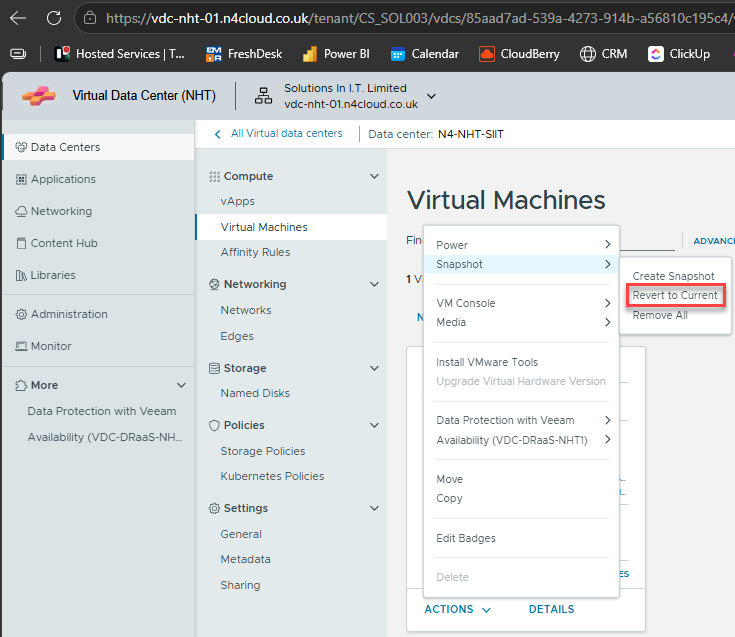Open the CloudBerry bookmark
Image resolution: width=735 pixels, height=637 pixels.
(x=519, y=54)
